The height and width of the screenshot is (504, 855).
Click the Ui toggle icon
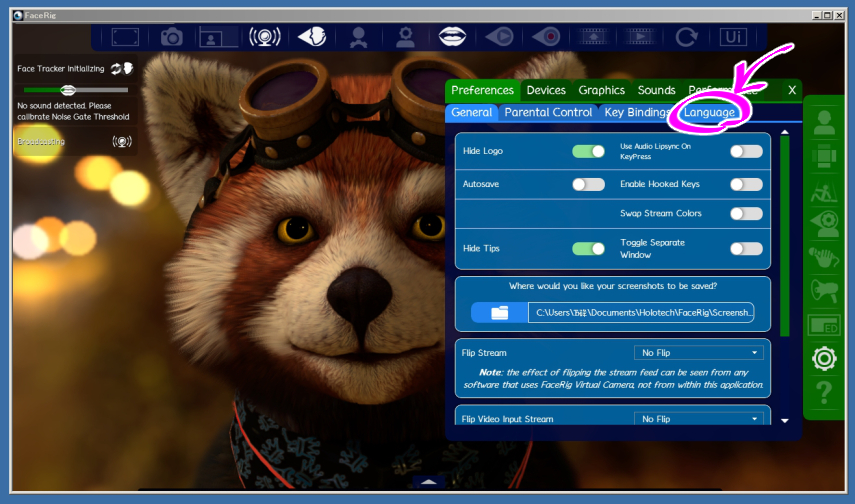point(733,37)
